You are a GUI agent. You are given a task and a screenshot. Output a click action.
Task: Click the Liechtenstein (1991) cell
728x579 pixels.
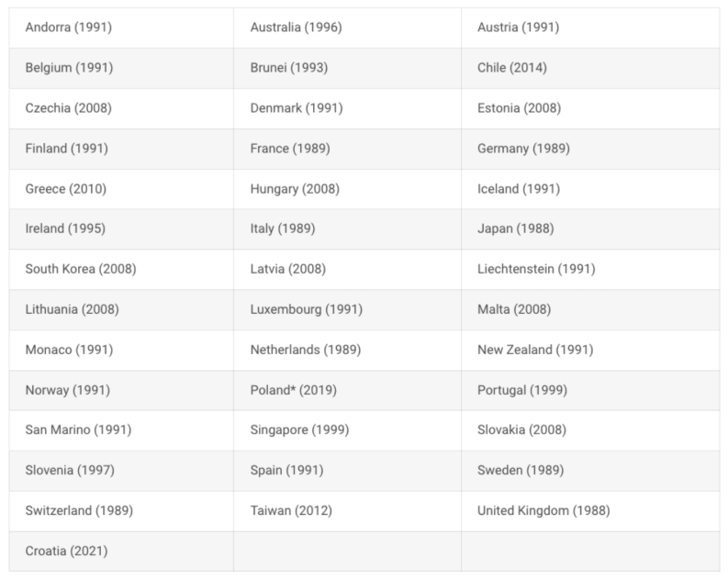[x=536, y=269]
